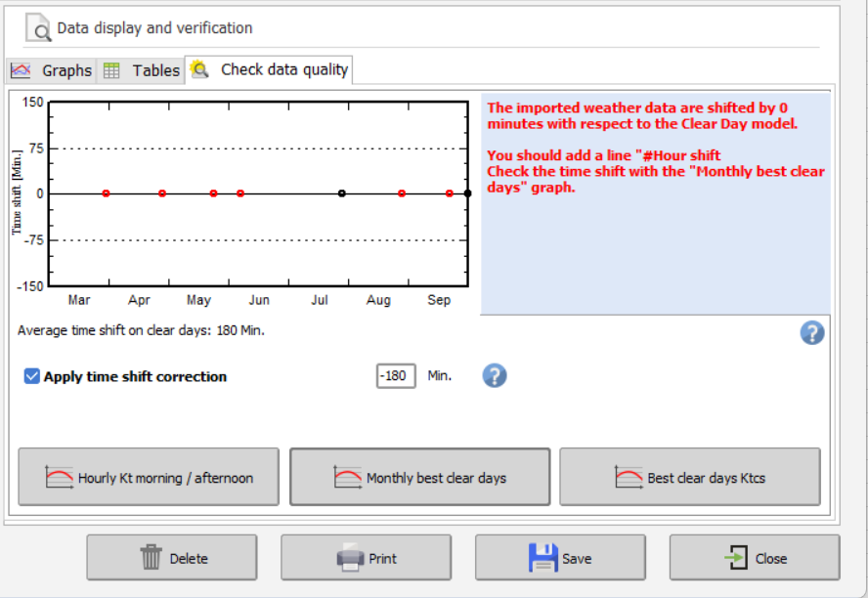Click the first red data point in March
Image resolution: width=868 pixels, height=598 pixels.
pos(106,193)
